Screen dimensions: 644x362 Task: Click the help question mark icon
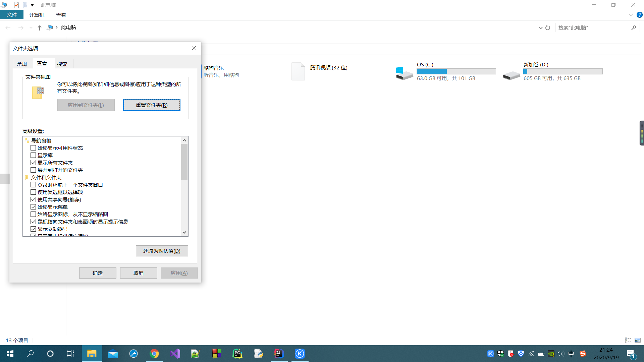tap(640, 15)
